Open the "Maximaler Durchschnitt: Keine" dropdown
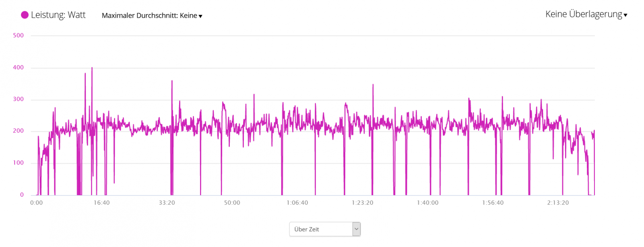 click(x=149, y=16)
